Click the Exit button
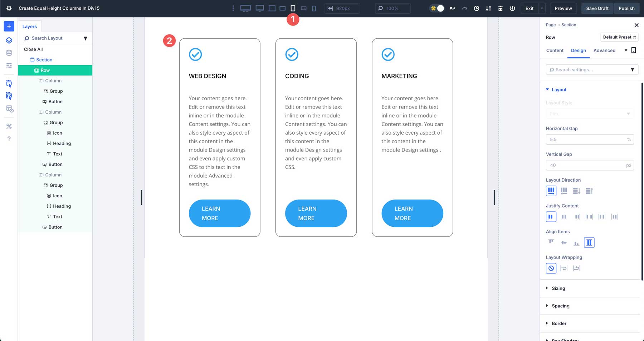Image resolution: width=644 pixels, height=341 pixels. click(530, 8)
